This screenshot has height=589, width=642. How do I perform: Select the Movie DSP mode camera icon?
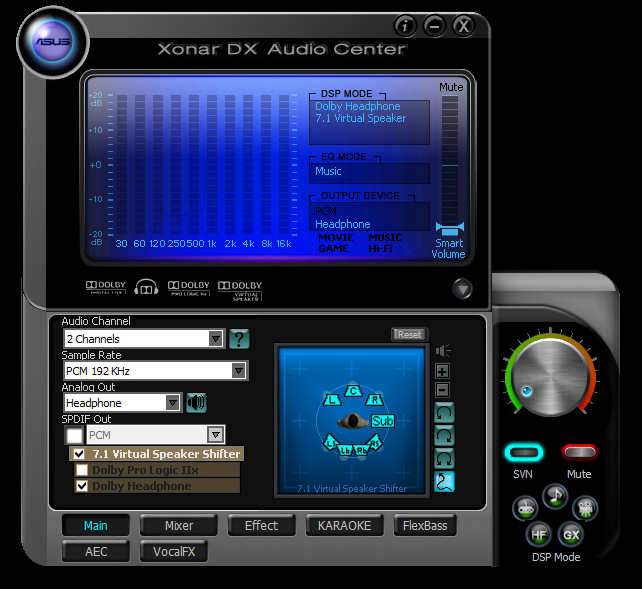coord(585,507)
